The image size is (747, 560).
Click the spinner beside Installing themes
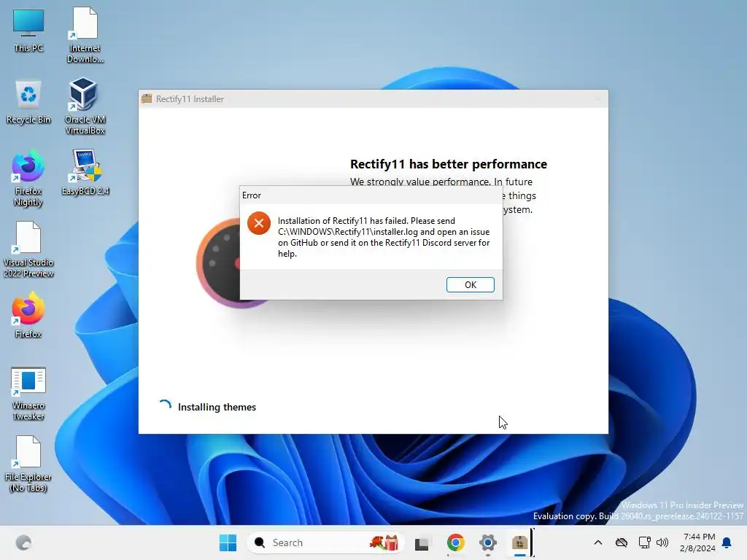point(165,406)
